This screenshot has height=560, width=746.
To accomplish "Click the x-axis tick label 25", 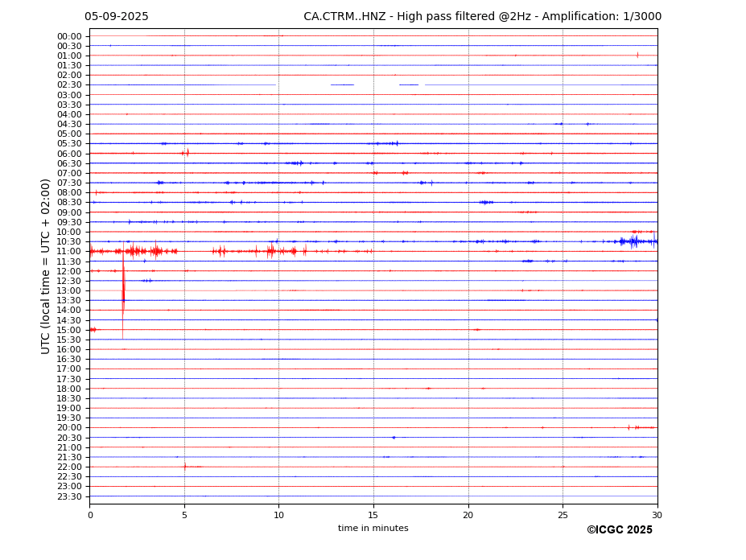I will pos(563,515).
